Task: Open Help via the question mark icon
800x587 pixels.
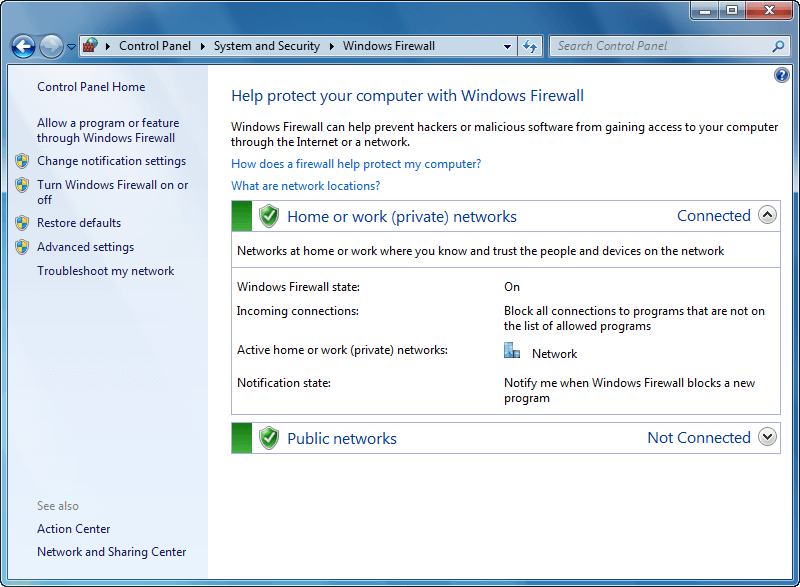Action: 781,74
